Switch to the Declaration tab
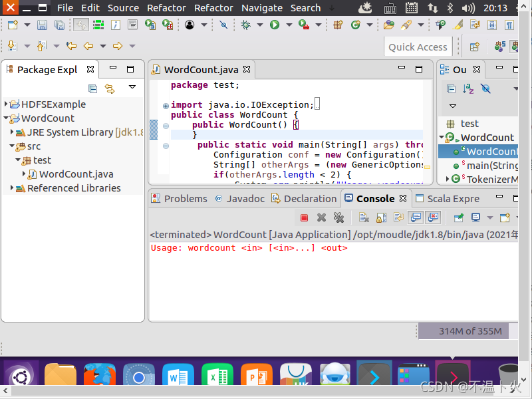 point(304,198)
